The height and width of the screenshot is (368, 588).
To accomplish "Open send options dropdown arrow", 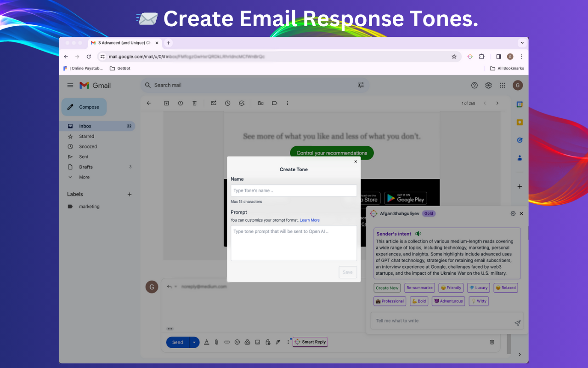I will 194,342.
